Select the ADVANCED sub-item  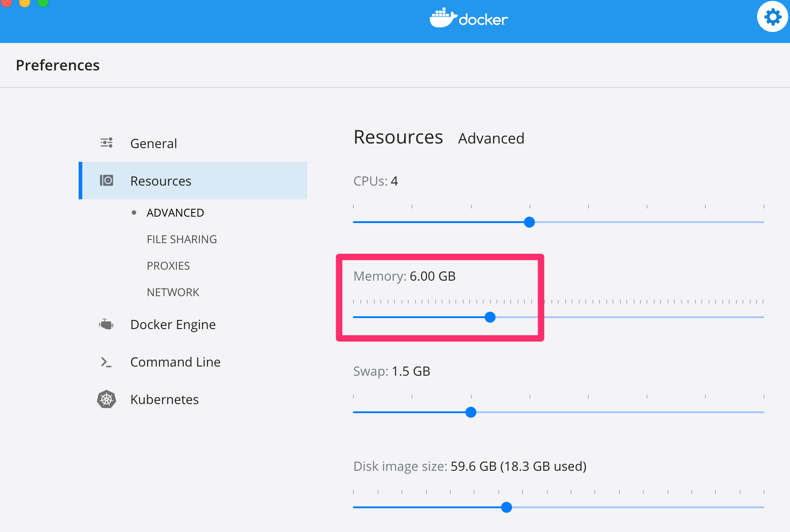pyautogui.click(x=175, y=213)
